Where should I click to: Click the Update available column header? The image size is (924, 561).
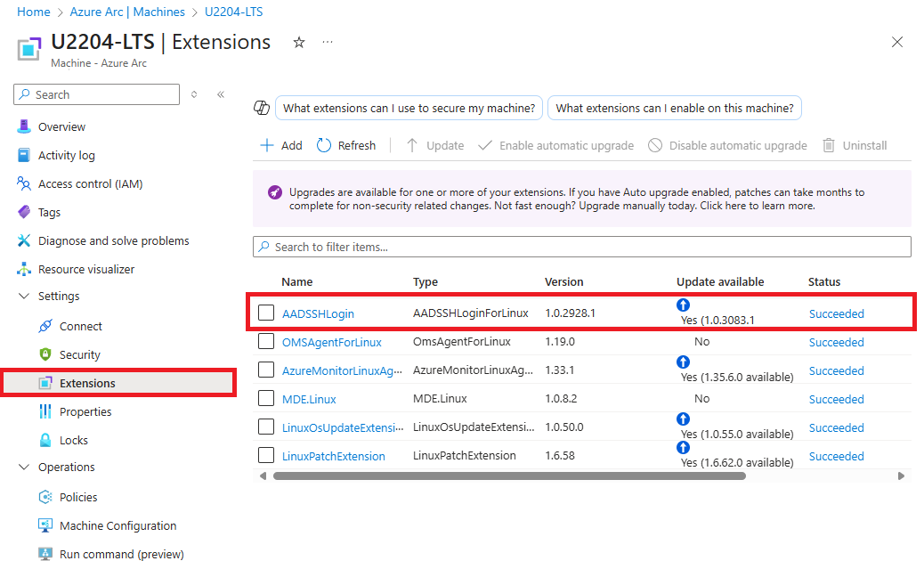[x=720, y=281]
